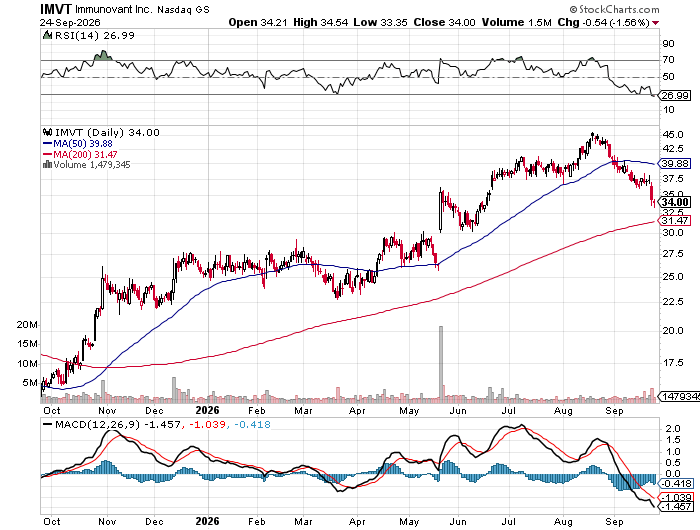Click the 30.0 label on price axis
This screenshot has height=530, width=700.
(673, 233)
